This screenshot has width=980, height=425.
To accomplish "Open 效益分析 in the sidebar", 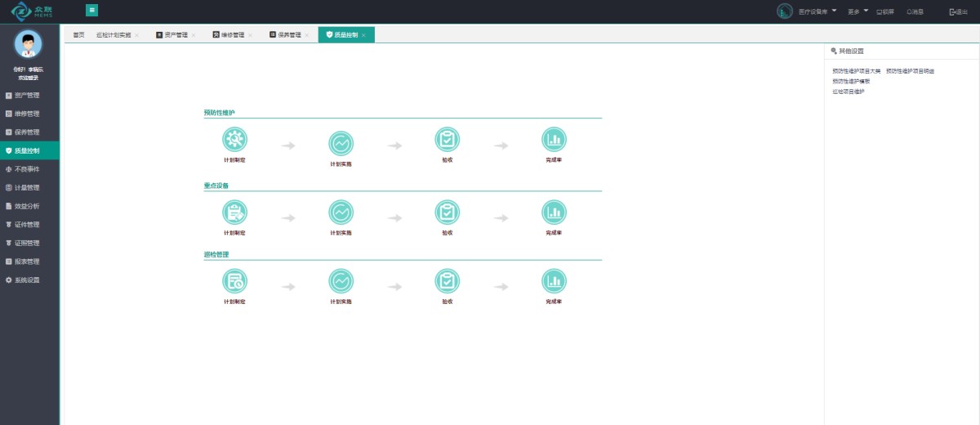I will click(x=29, y=206).
